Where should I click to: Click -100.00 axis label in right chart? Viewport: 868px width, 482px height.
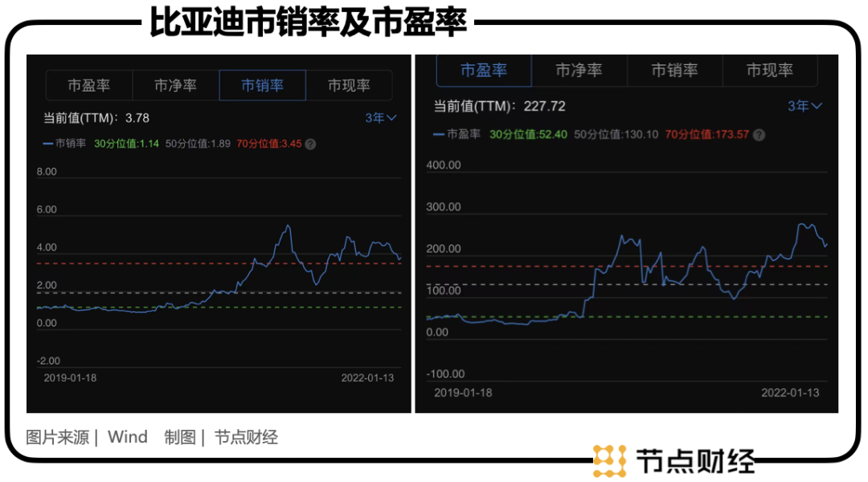[445, 374]
